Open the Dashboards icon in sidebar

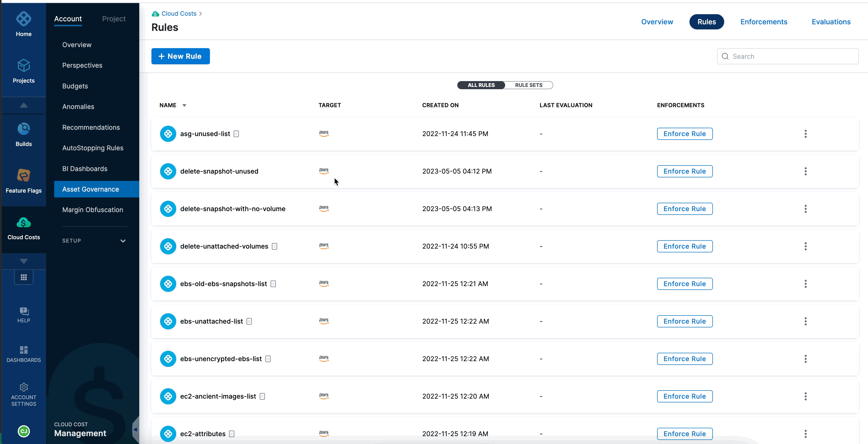[24, 350]
